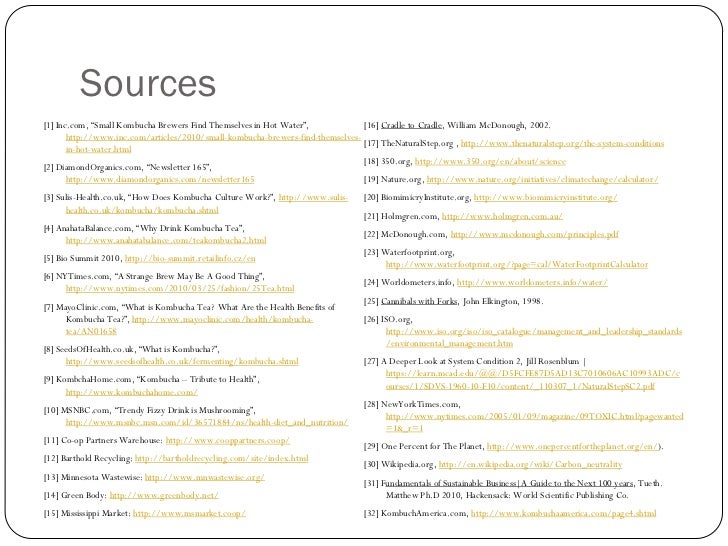This screenshot has width=728, height=546.
Task: Open the holmgren.com.au link
Action: (502, 216)
